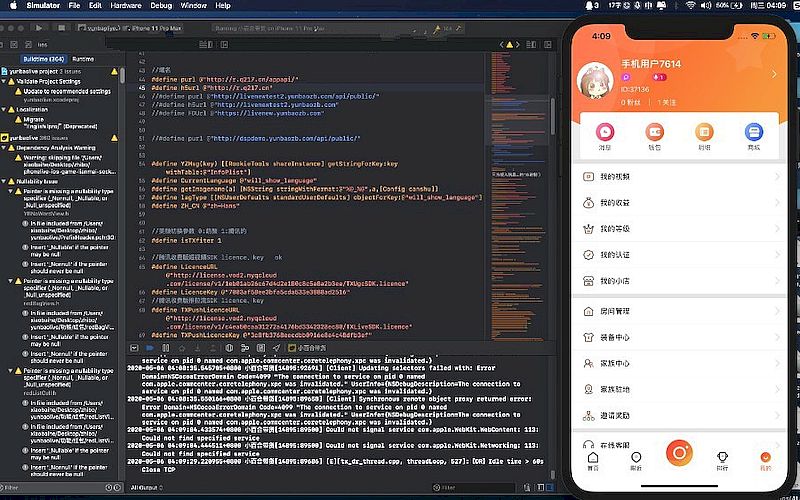Tap the orange center live camera button
The height and width of the screenshot is (500, 800).
click(x=679, y=453)
